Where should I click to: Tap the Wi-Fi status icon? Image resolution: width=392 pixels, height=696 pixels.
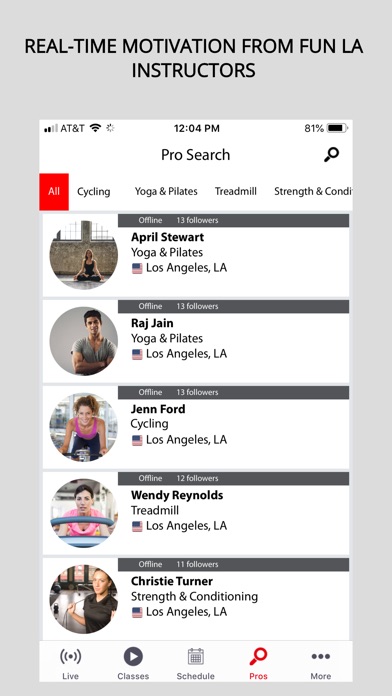[95, 128]
